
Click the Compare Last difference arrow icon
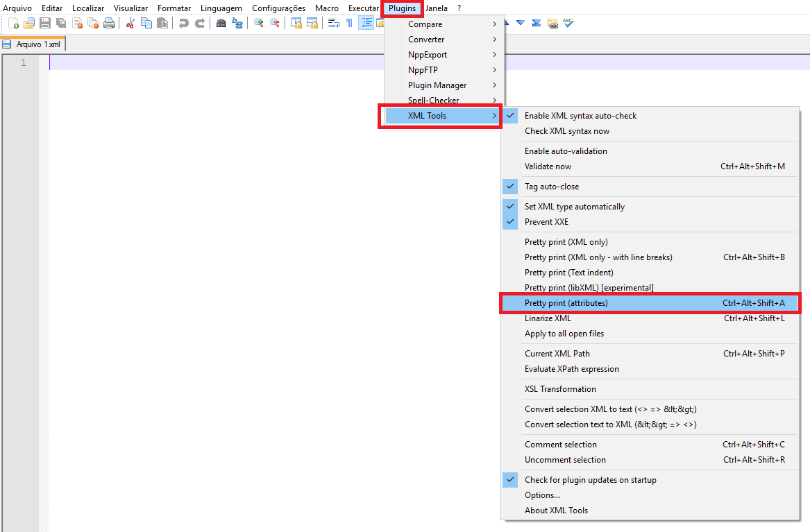[537, 23]
